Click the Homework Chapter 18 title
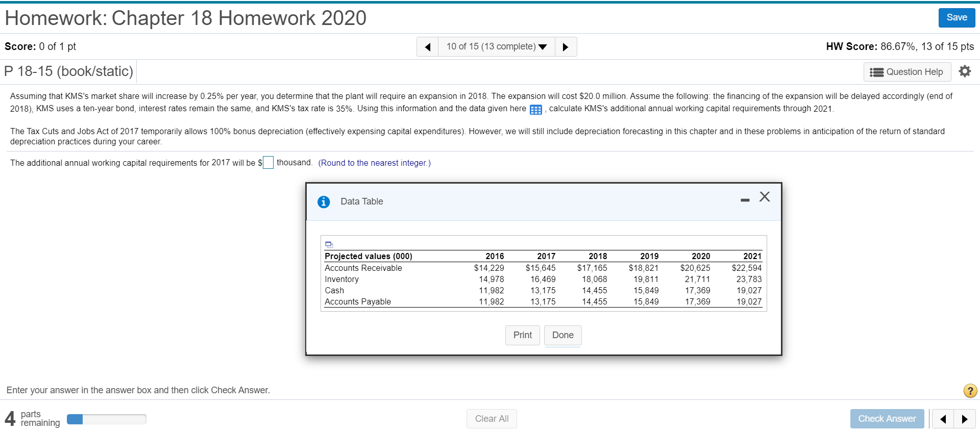This screenshot has height=432, width=980. (186, 18)
